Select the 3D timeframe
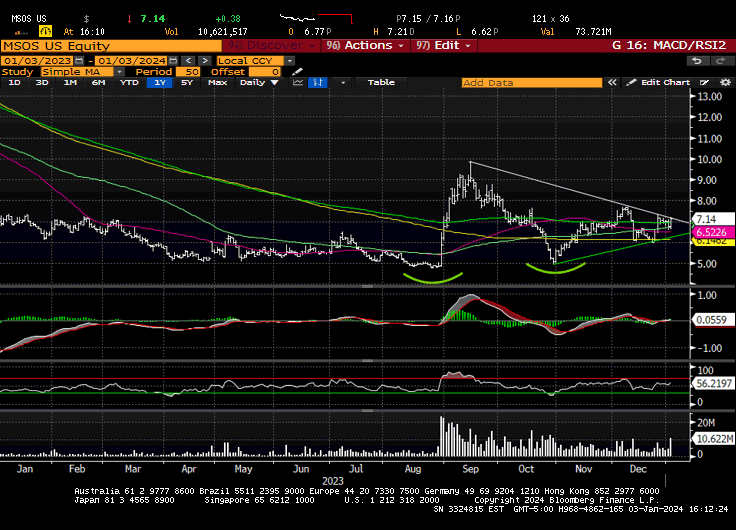Image resolution: width=736 pixels, height=530 pixels. [x=42, y=83]
